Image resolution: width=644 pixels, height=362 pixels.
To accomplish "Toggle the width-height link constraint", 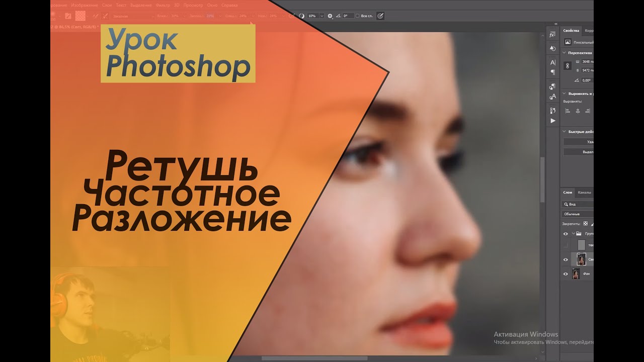I will coord(568,66).
